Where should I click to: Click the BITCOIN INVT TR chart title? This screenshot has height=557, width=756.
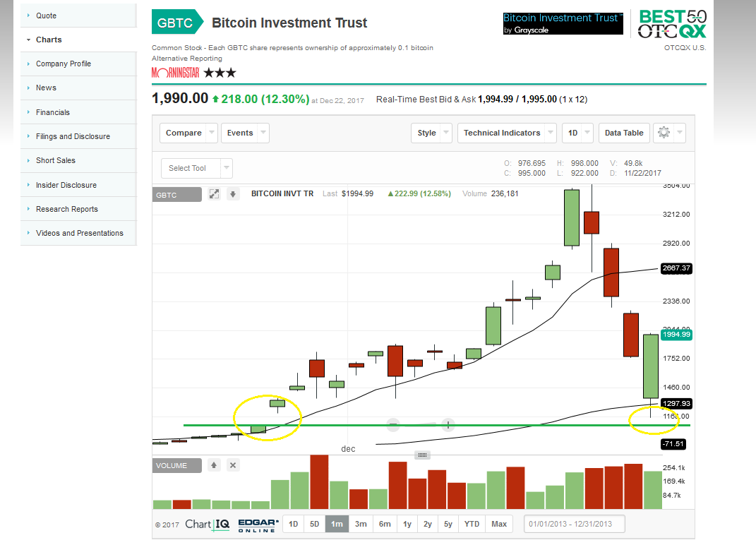282,194
